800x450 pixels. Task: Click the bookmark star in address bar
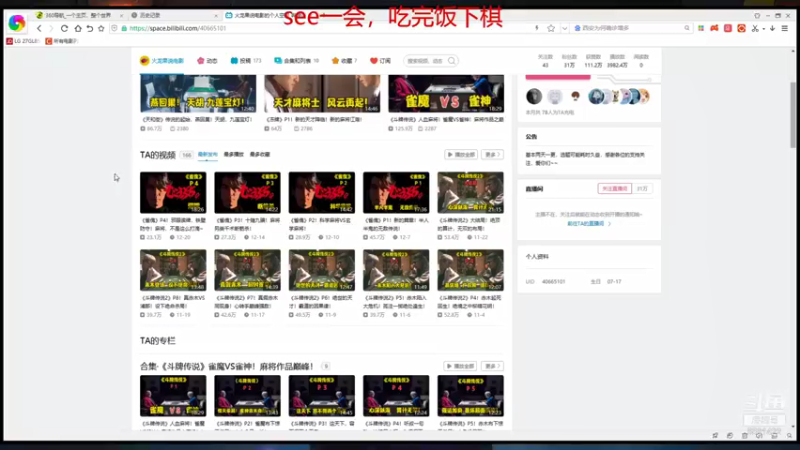pyautogui.click(x=551, y=29)
